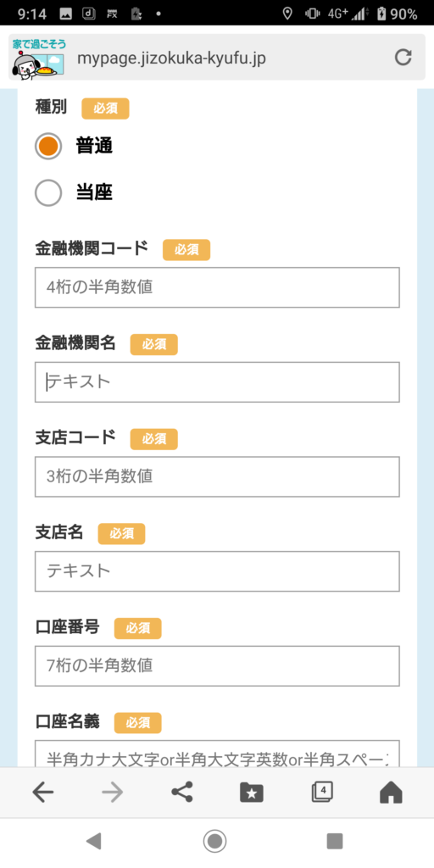Go to browser home page icon
Screen dimensions: 434x868
[391, 793]
